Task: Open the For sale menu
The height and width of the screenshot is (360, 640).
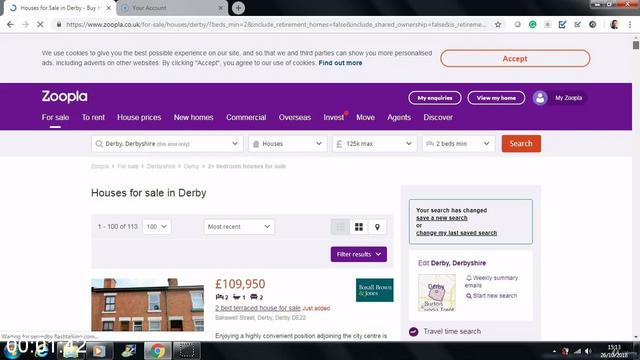Action: [x=55, y=118]
